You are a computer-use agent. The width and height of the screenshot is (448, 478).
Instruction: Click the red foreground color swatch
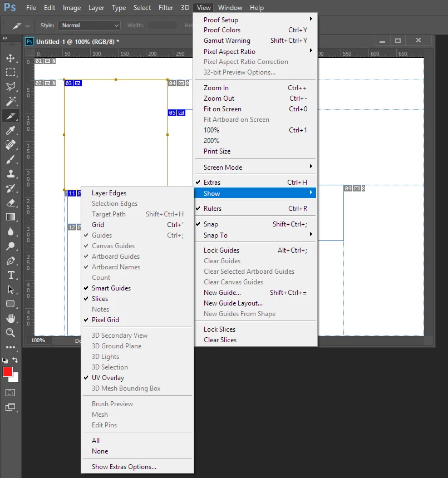pos(7,372)
